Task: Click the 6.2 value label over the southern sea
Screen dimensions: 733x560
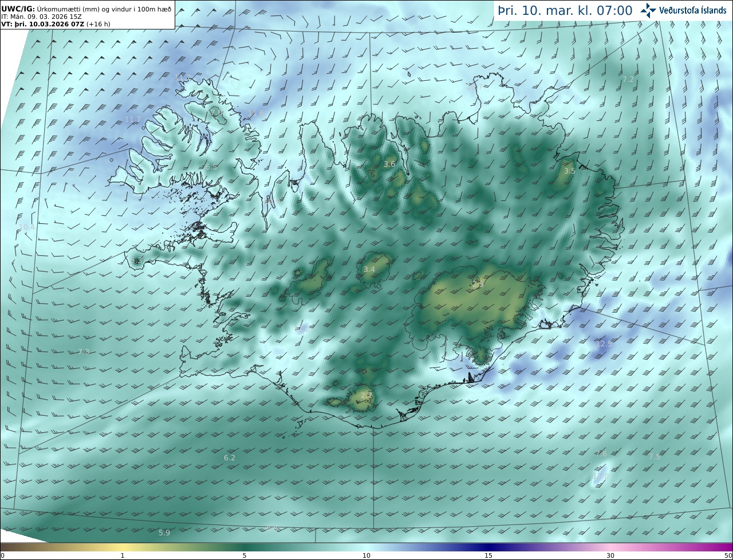Action: pos(230,458)
